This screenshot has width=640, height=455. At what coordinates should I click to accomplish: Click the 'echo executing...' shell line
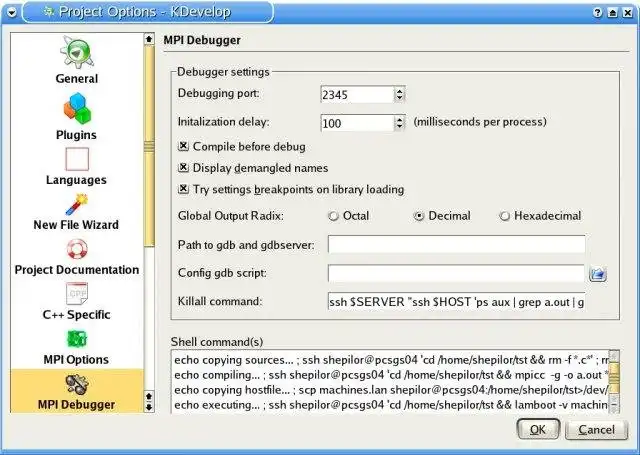391,405
